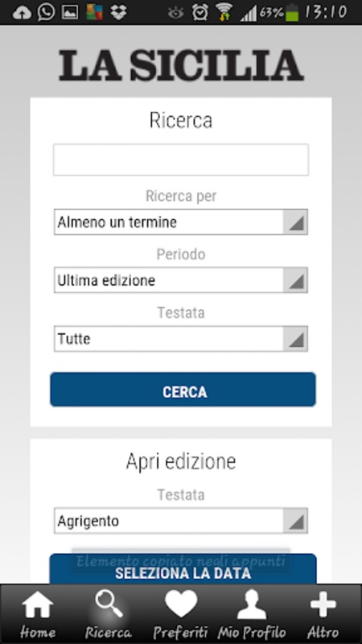Tap the Wi-Fi signal status icon

tap(224, 13)
